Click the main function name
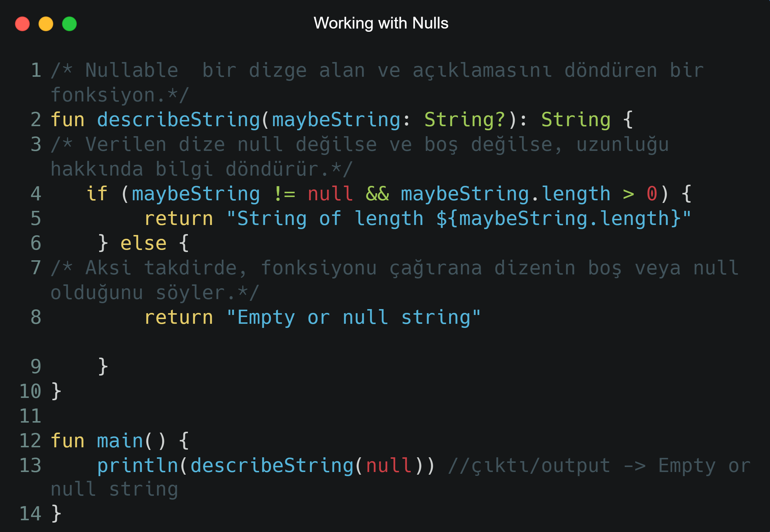 (x=120, y=441)
